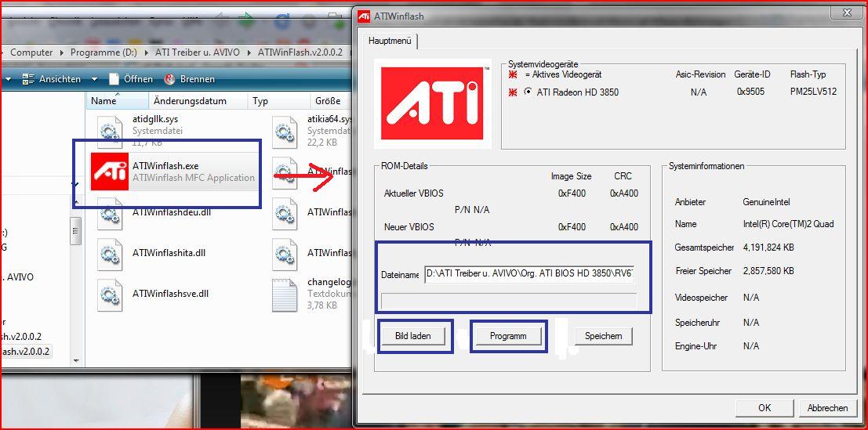Image resolution: width=868 pixels, height=430 pixels.
Task: Click the Explorer navigation pane scrollbar thumb
Action: [76, 230]
